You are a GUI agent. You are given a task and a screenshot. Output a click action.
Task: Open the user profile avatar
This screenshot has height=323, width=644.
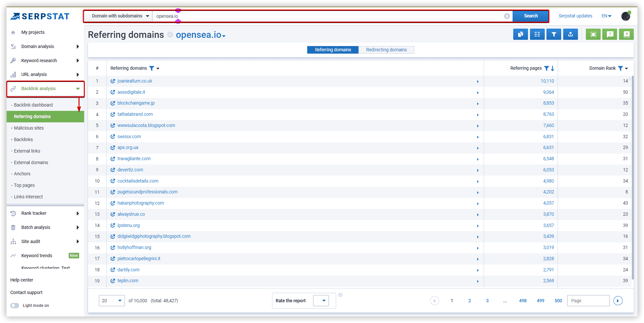(626, 16)
